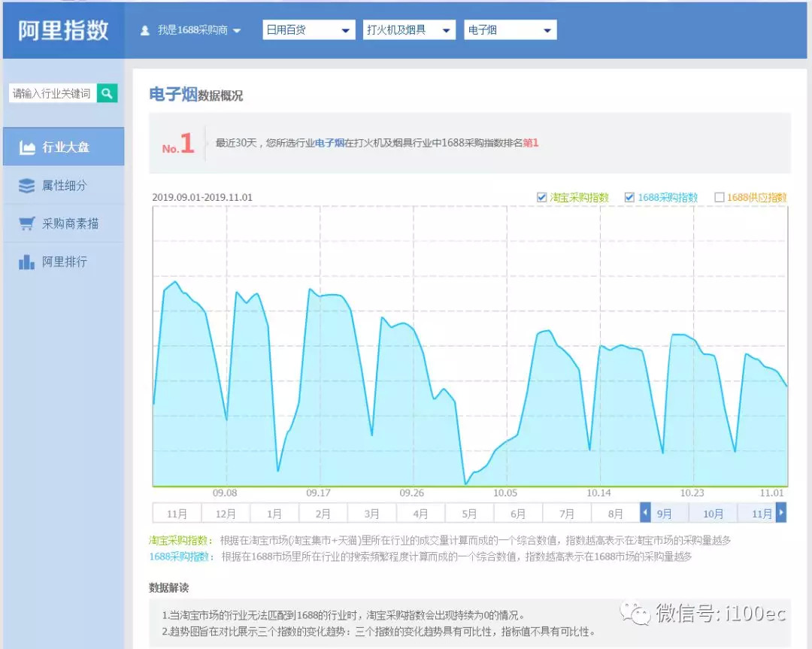The width and height of the screenshot is (812, 649).
Task: Click the 阿里排行 bar chart icon
Action: 27,262
